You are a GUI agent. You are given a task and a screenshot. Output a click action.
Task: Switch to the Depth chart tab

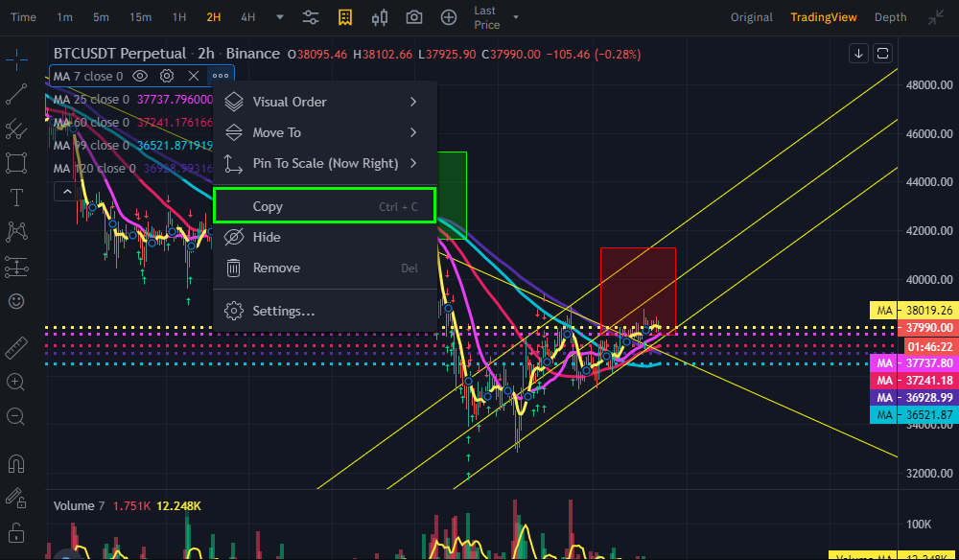point(890,17)
